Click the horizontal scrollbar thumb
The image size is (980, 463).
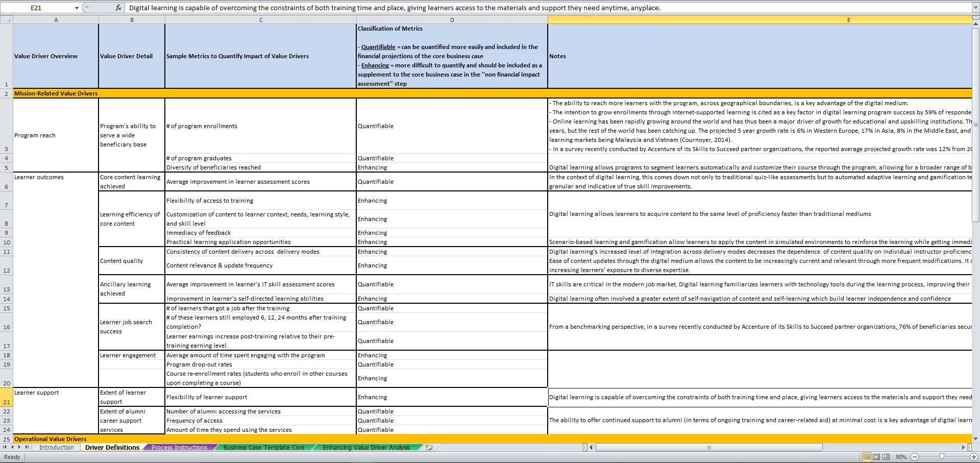[709, 448]
